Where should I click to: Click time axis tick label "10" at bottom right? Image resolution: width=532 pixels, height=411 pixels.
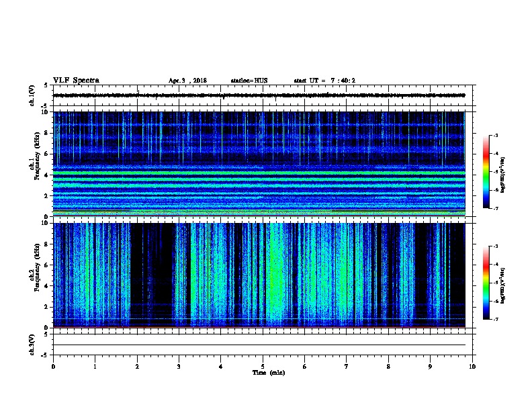point(472,366)
